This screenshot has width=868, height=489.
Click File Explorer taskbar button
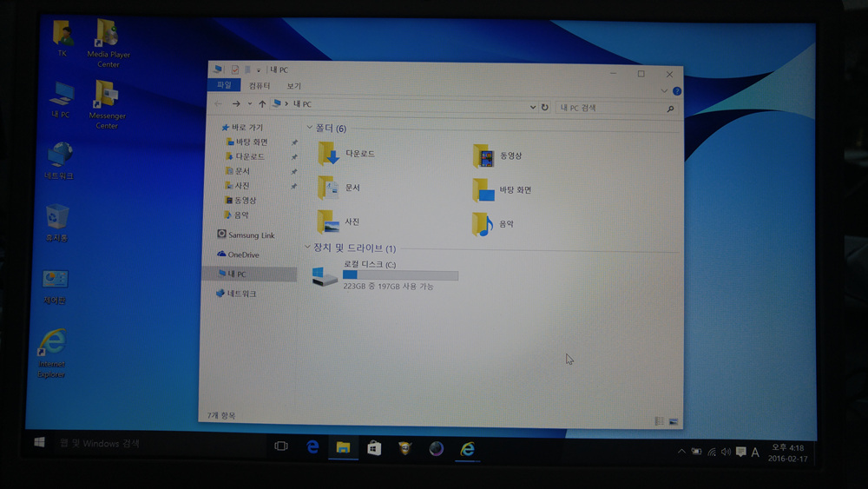(x=343, y=447)
